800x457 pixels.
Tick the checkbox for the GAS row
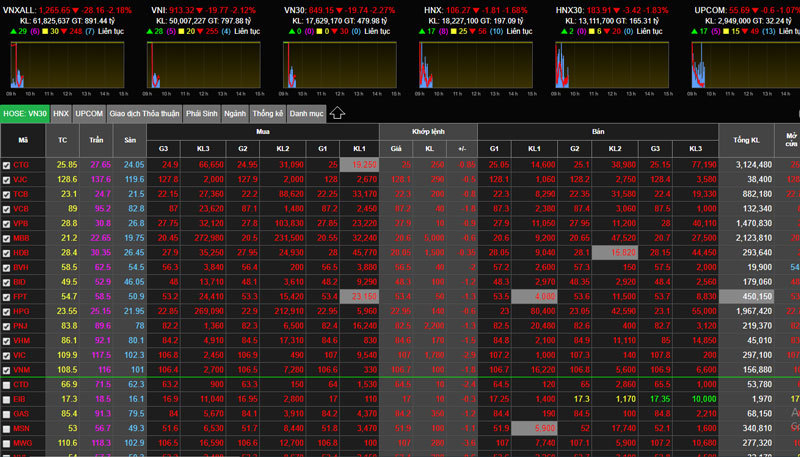7,412
